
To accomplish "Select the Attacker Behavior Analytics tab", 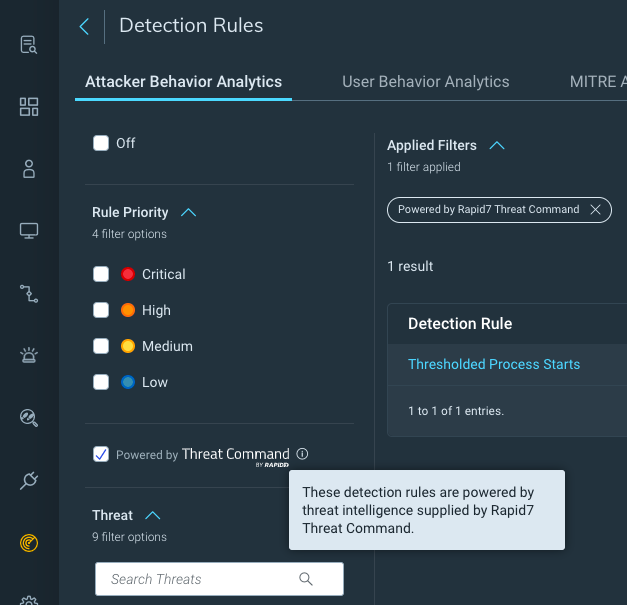I will (x=183, y=82).
